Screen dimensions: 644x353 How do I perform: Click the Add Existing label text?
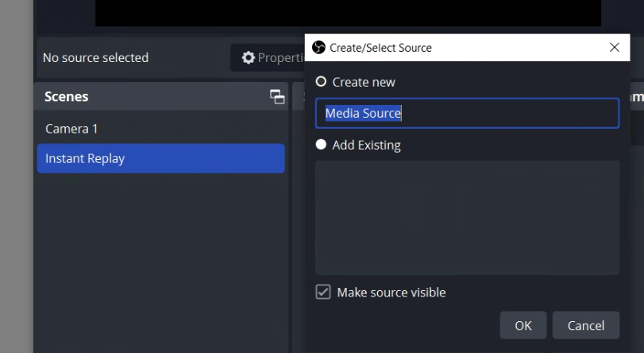pos(367,145)
